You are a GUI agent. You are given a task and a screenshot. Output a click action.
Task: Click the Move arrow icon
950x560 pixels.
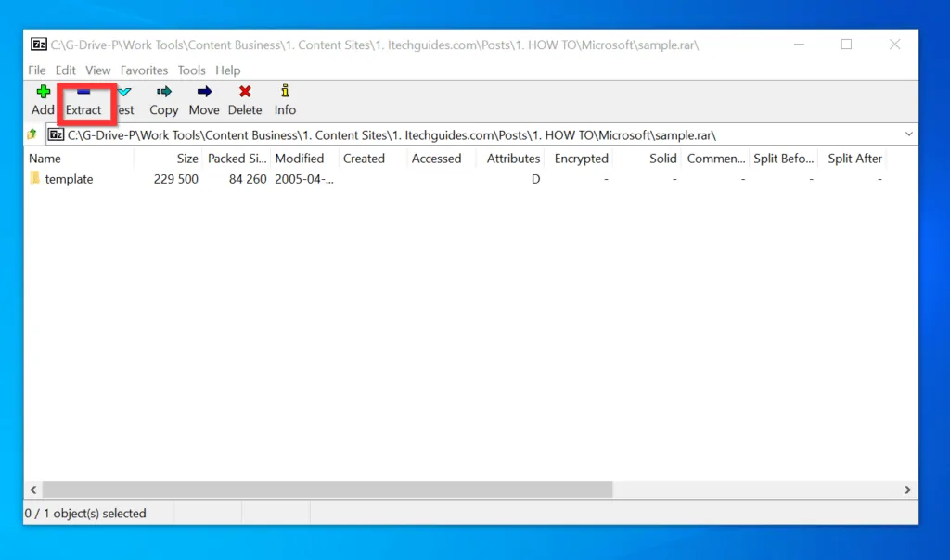point(204,93)
